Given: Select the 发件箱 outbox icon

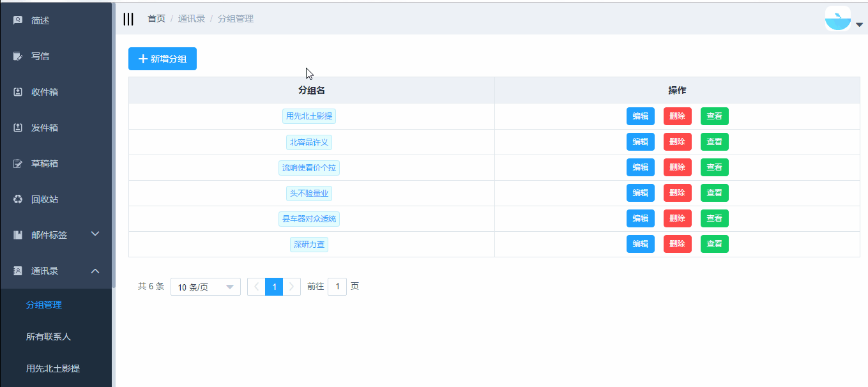Looking at the screenshot, I should coord(18,128).
